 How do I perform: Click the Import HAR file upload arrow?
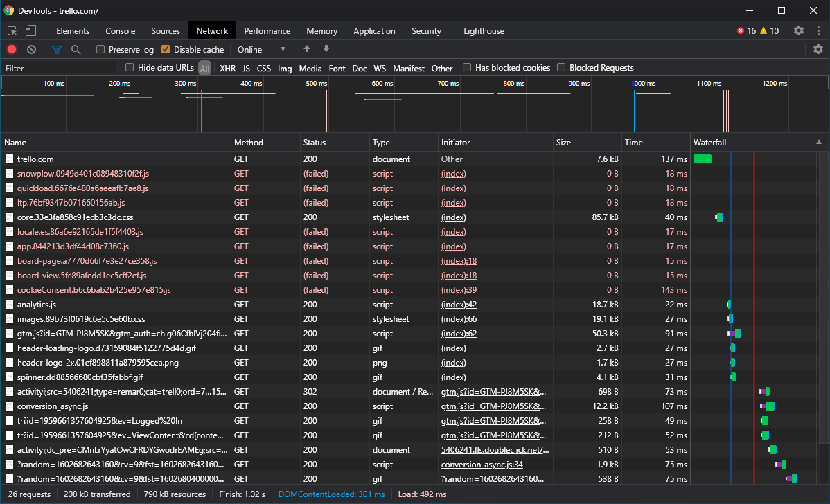point(306,49)
